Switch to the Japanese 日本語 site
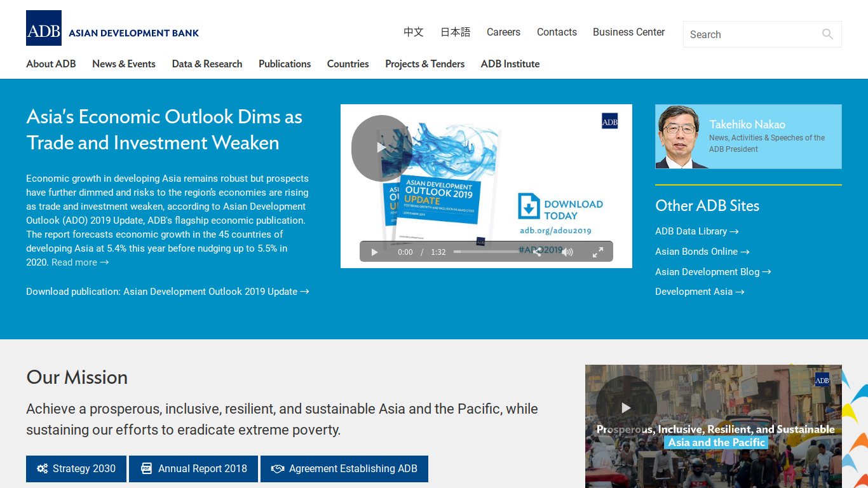Image resolution: width=868 pixels, height=488 pixels. [x=456, y=32]
